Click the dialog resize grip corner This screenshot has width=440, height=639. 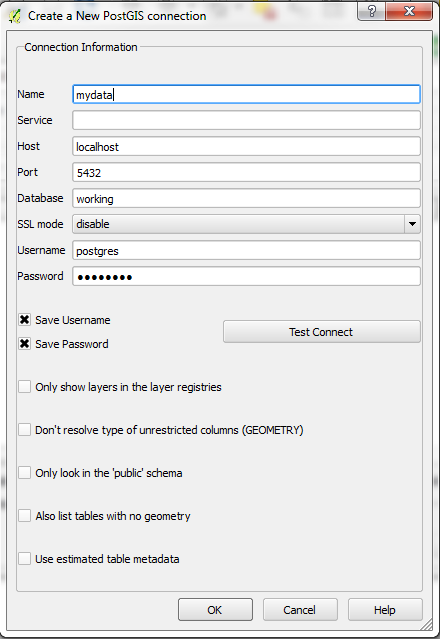click(x=427, y=624)
